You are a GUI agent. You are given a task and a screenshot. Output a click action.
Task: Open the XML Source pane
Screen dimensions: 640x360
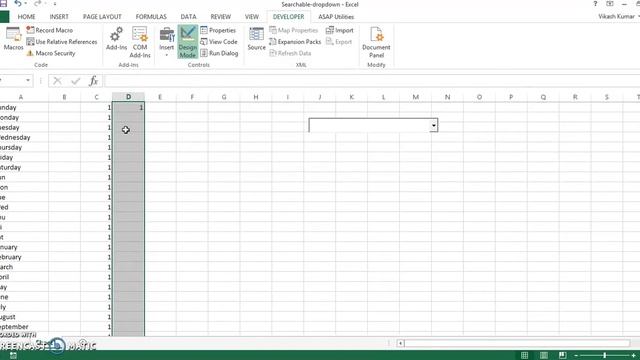point(256,39)
